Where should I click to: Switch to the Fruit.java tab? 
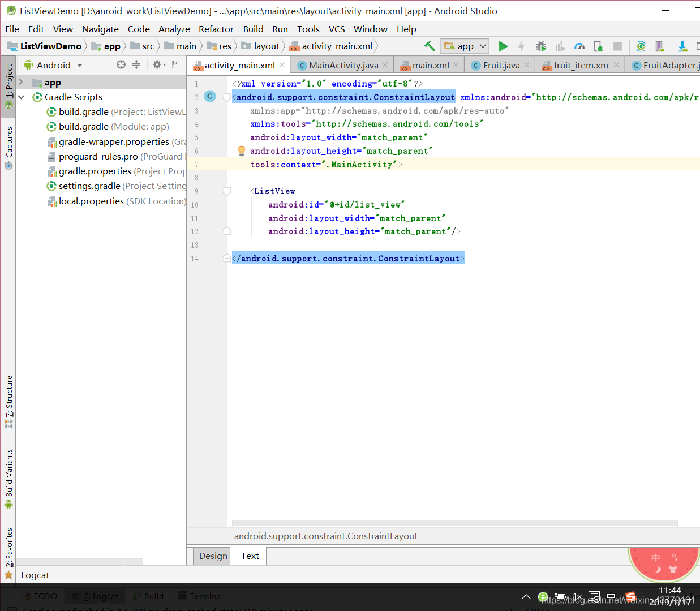coord(501,66)
